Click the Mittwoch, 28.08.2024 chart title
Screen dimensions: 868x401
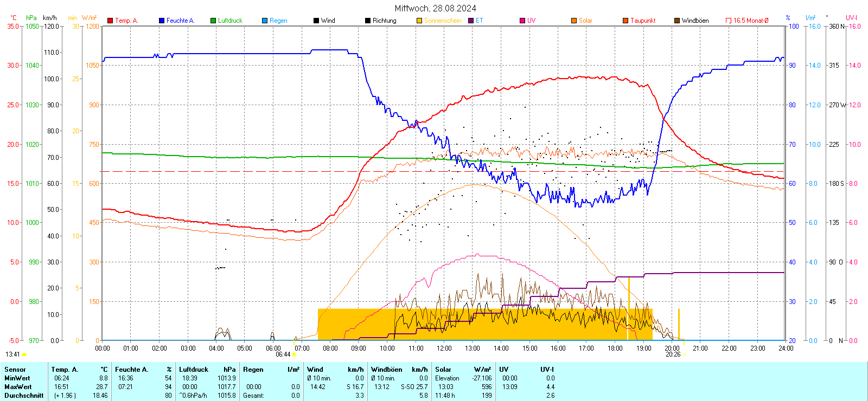pyautogui.click(x=435, y=8)
